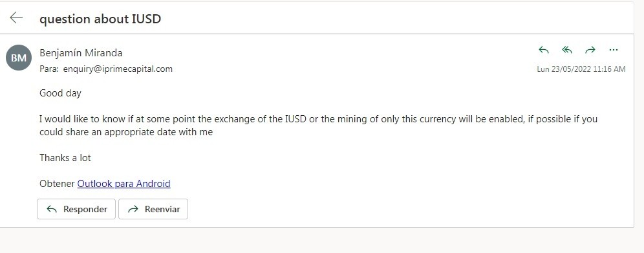Select sender name Benjamín Miranda
This screenshot has width=644, height=253.
click(81, 53)
